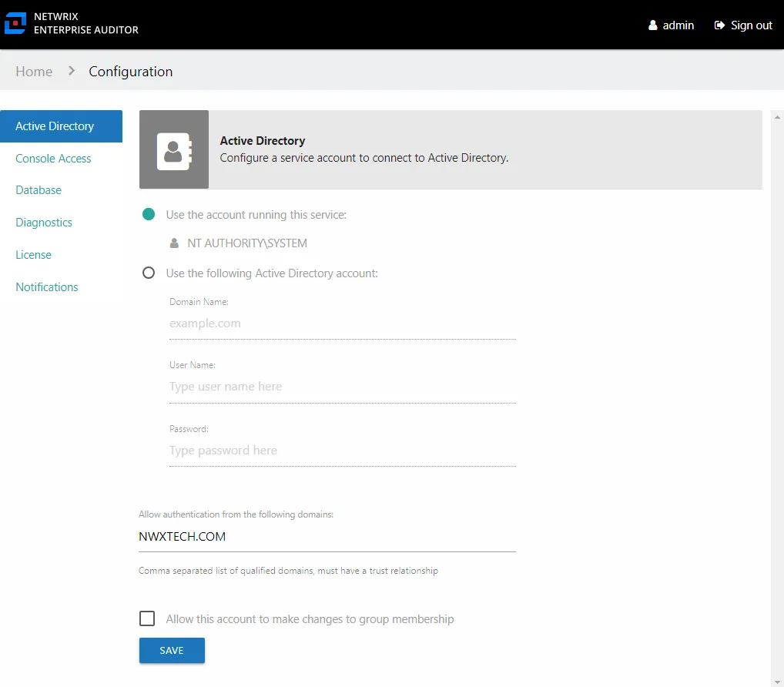The height and width of the screenshot is (687, 784).
Task: Open the Diagnostics section
Action: tap(44, 223)
